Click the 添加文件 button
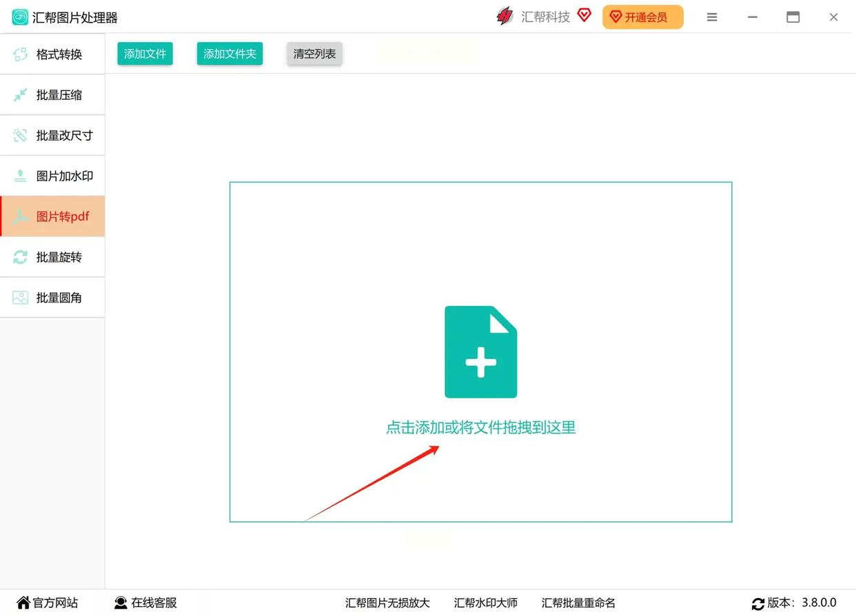This screenshot has width=856, height=616. (x=145, y=54)
